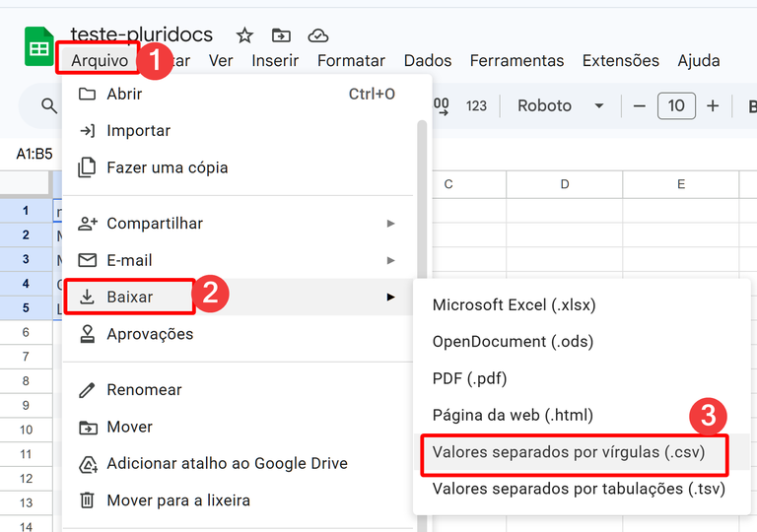Select row 1 header
Image resolution: width=757 pixels, height=532 pixels.
(26, 211)
